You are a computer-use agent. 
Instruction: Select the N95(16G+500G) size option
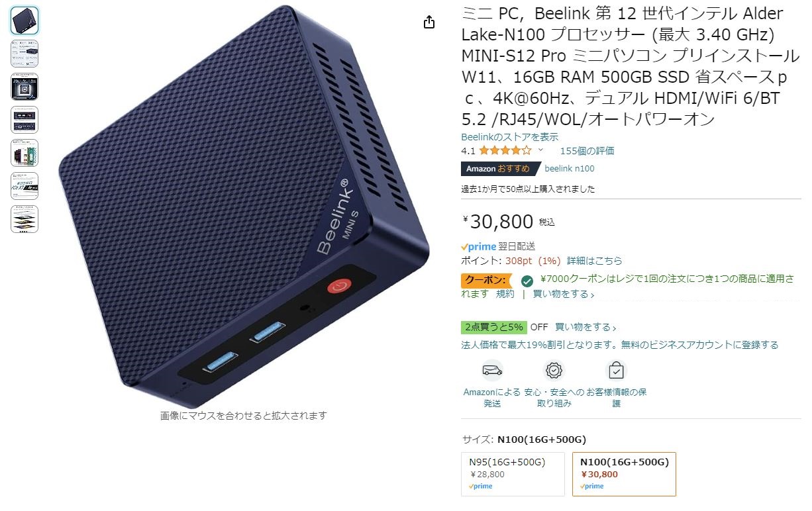[x=513, y=474]
